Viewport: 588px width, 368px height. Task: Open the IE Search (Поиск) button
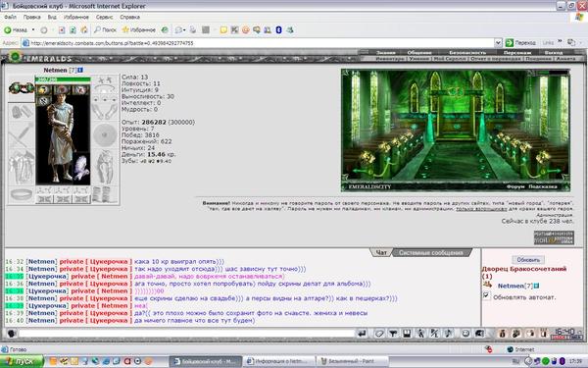pos(106,30)
